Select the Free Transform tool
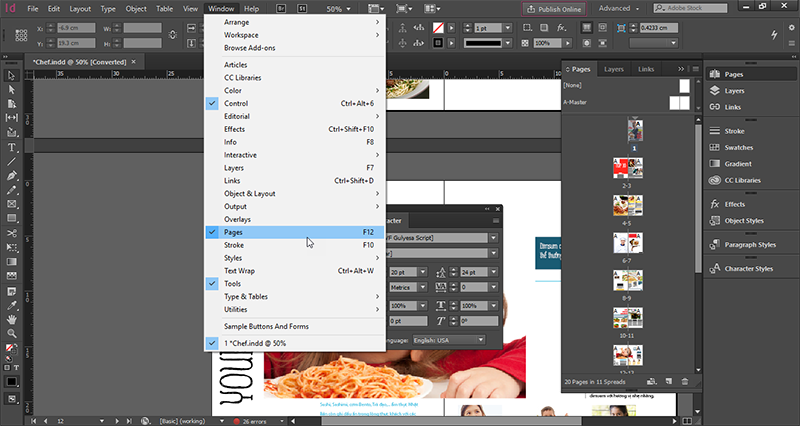The height and width of the screenshot is (426, 800). (11, 247)
